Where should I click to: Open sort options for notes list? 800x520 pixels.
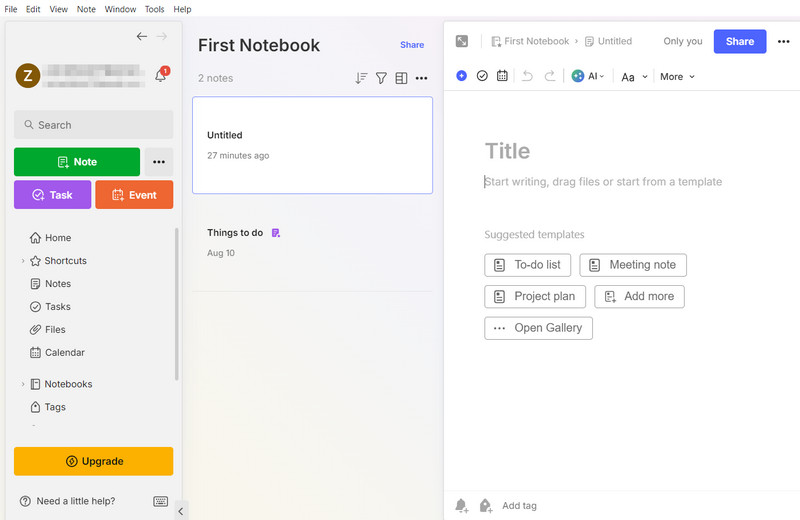tap(361, 78)
